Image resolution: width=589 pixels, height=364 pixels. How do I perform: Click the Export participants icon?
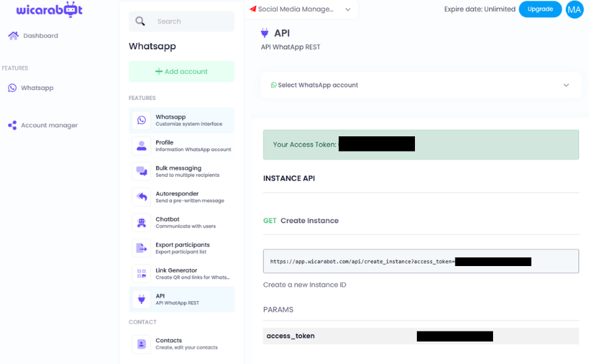pos(142,248)
